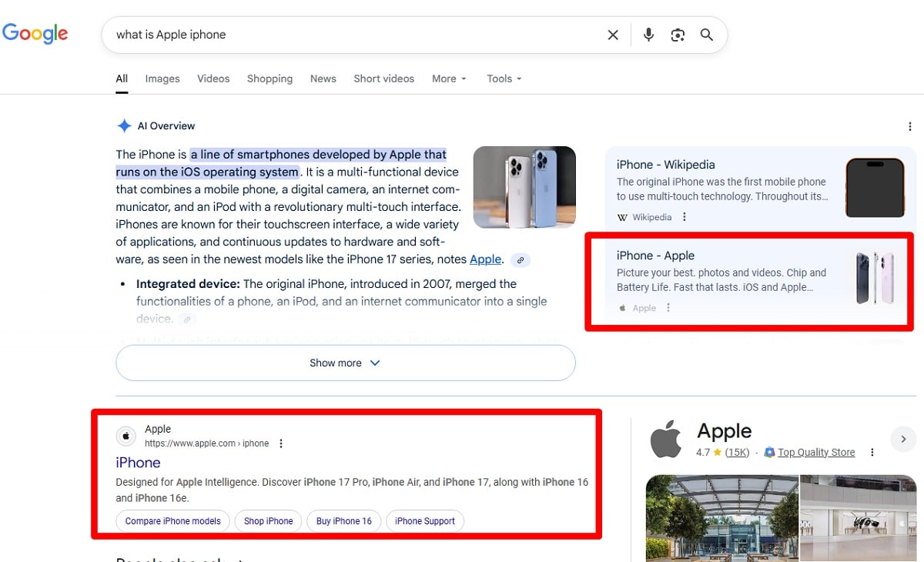Click the Google logo

pyautogui.click(x=35, y=33)
